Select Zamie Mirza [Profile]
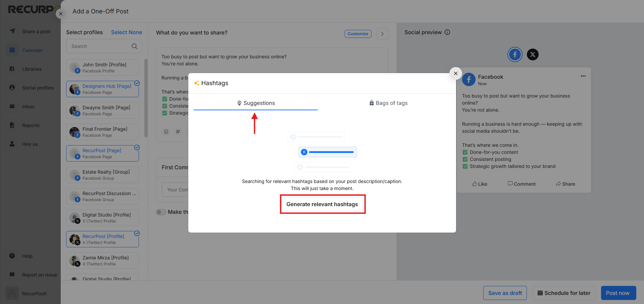644x304 pixels. [x=102, y=261]
